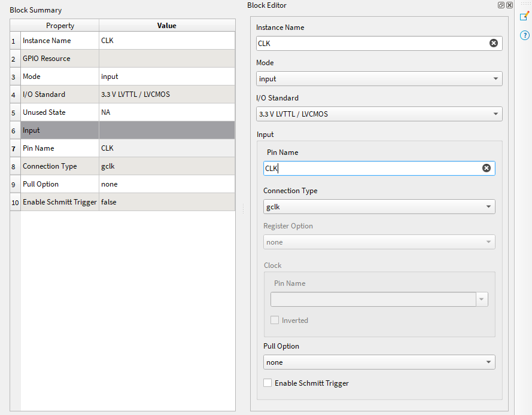Close the Block Editor panel
The height and width of the screenshot is (415, 532).
tap(509, 5)
